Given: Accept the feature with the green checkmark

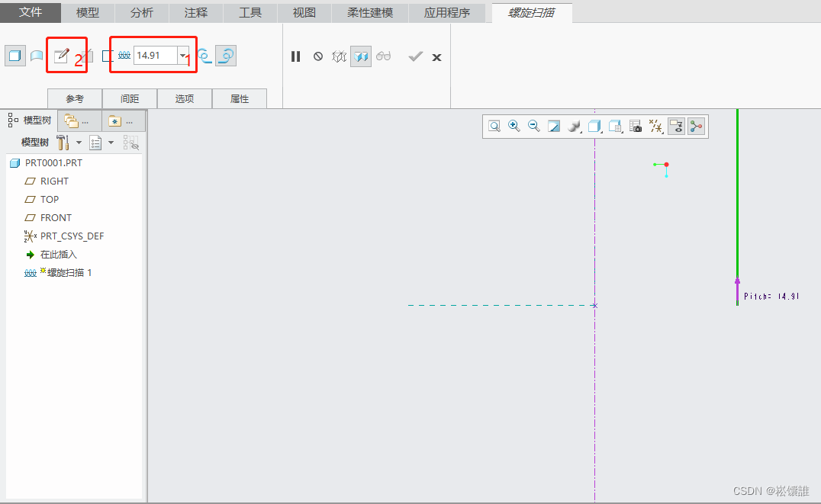Looking at the screenshot, I should tap(415, 56).
